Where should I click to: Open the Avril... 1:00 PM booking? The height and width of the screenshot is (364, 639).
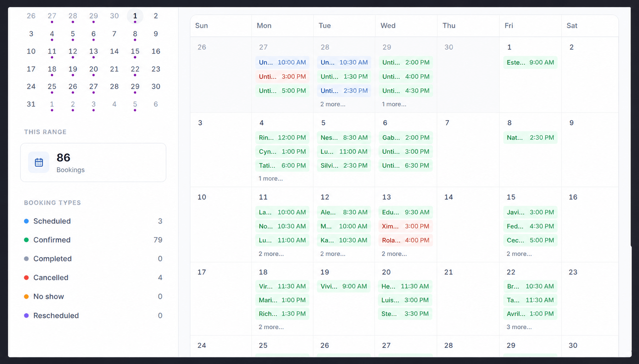pos(530,314)
